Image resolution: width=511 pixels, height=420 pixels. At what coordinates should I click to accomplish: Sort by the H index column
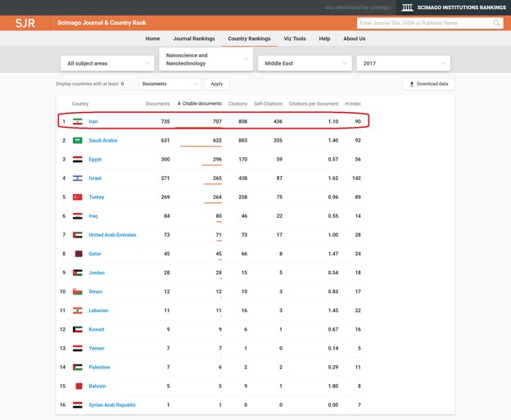(x=353, y=104)
